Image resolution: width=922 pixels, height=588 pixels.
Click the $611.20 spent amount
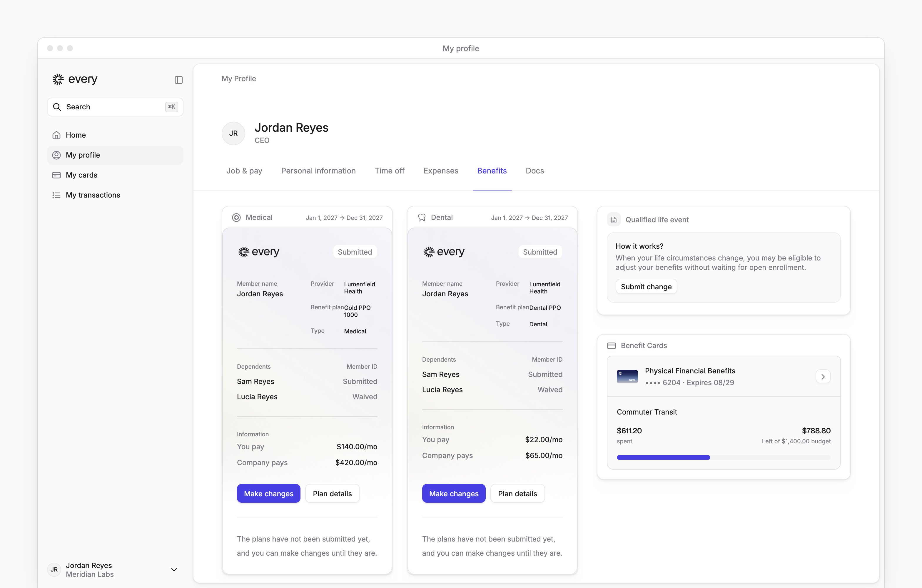(x=629, y=431)
